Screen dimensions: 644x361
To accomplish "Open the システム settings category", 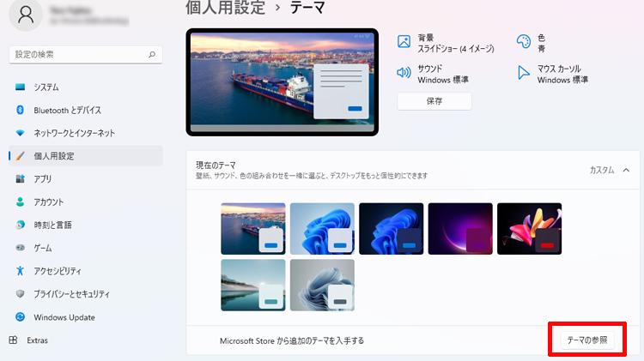I will 85,87.
